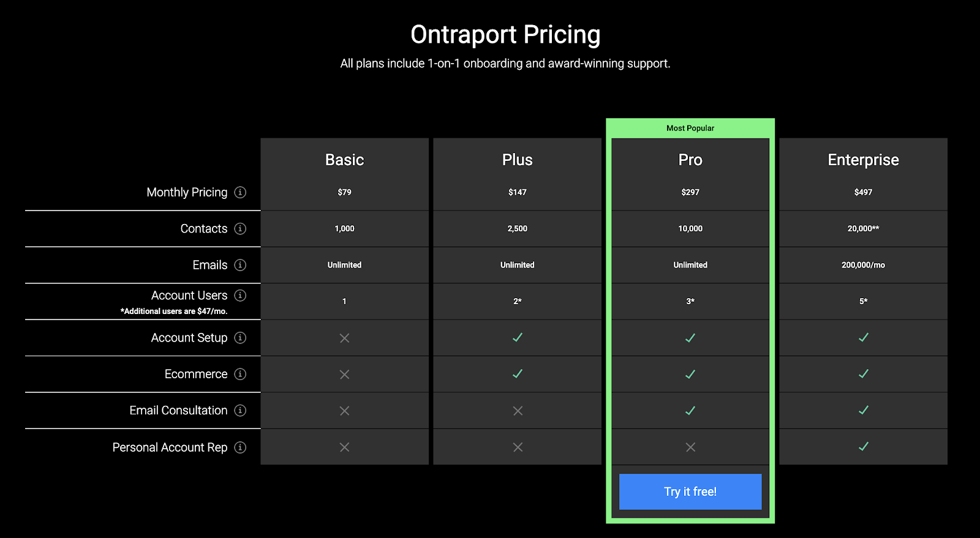Show info for Account Setup
The width and height of the screenshot is (980, 538).
click(240, 338)
